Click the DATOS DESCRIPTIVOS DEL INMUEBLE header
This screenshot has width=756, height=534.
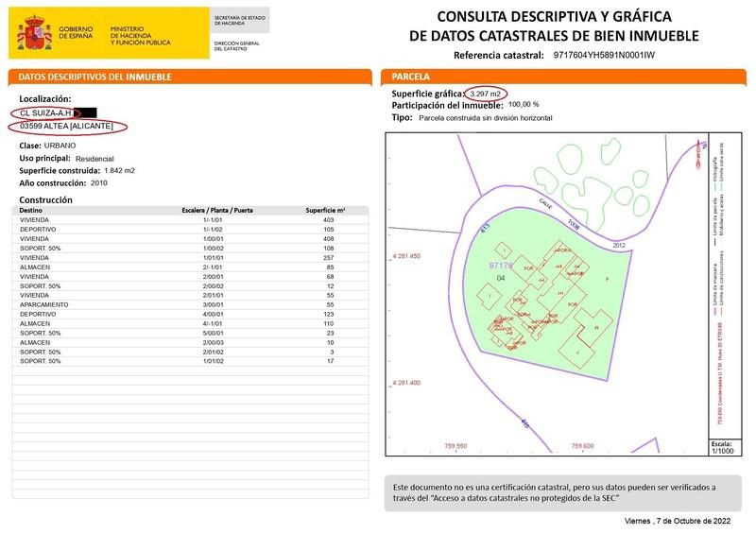coord(95,77)
